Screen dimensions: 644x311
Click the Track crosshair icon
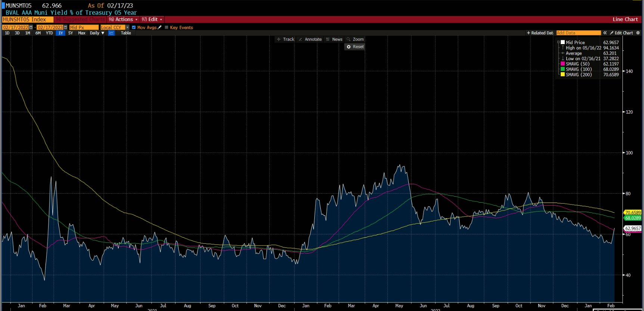(279, 39)
